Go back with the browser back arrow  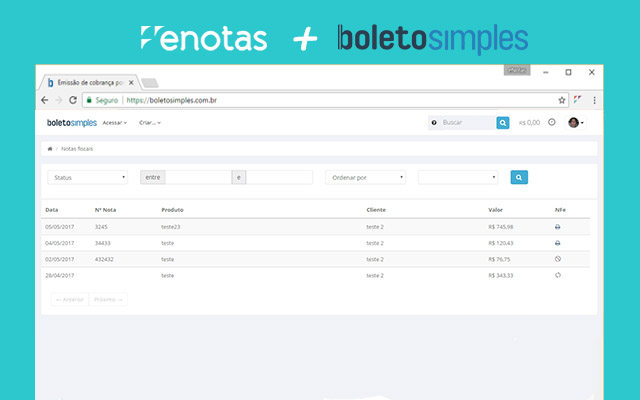point(44,100)
